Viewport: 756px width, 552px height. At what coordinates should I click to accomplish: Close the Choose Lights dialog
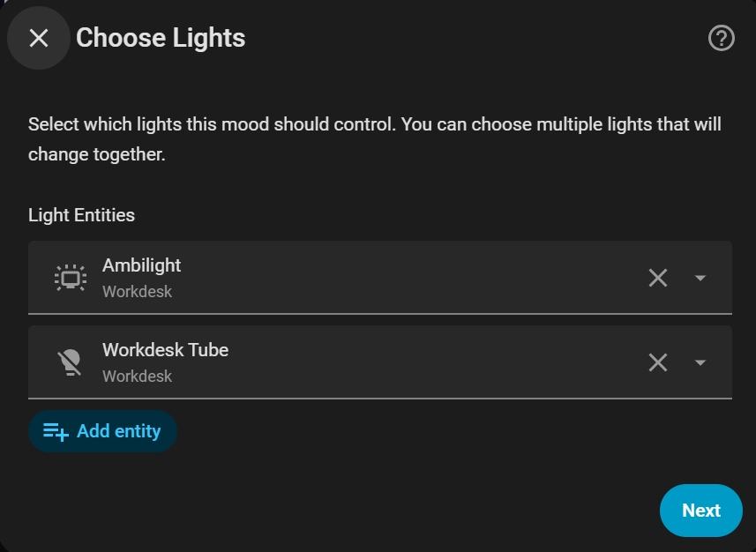tap(38, 38)
